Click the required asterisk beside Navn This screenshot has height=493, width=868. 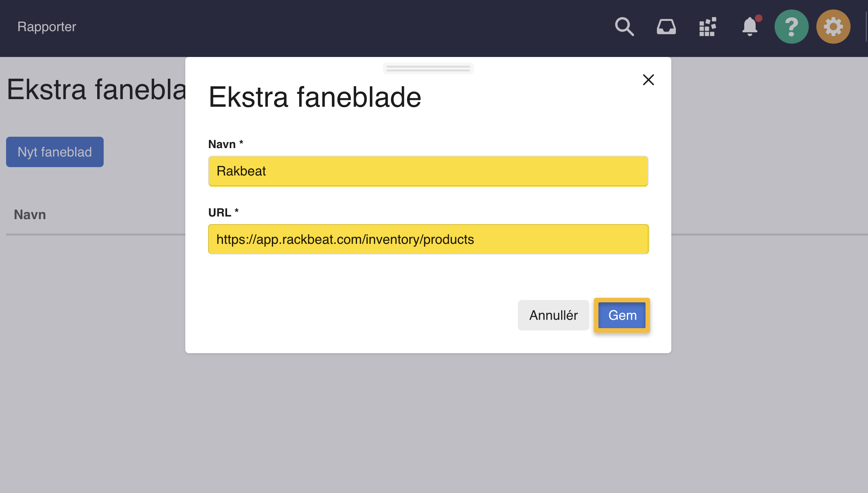pos(241,144)
